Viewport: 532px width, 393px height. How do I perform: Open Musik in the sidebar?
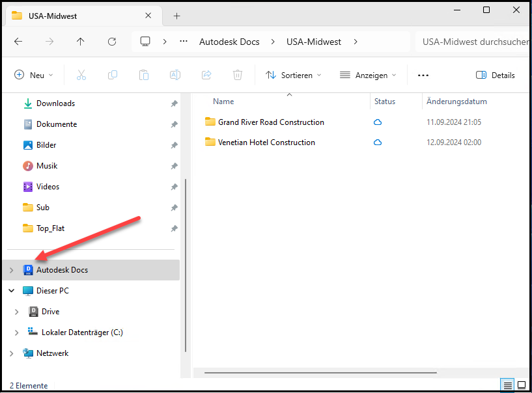tap(47, 166)
